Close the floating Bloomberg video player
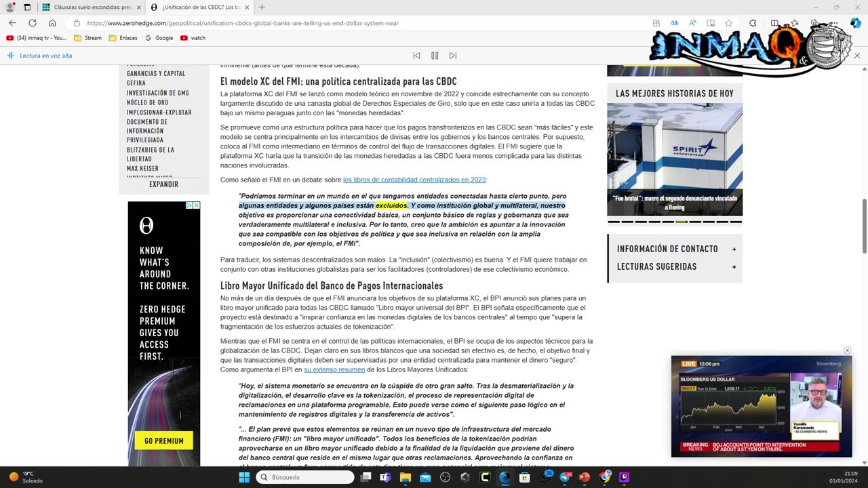The height and width of the screenshot is (488, 868). coord(847,350)
